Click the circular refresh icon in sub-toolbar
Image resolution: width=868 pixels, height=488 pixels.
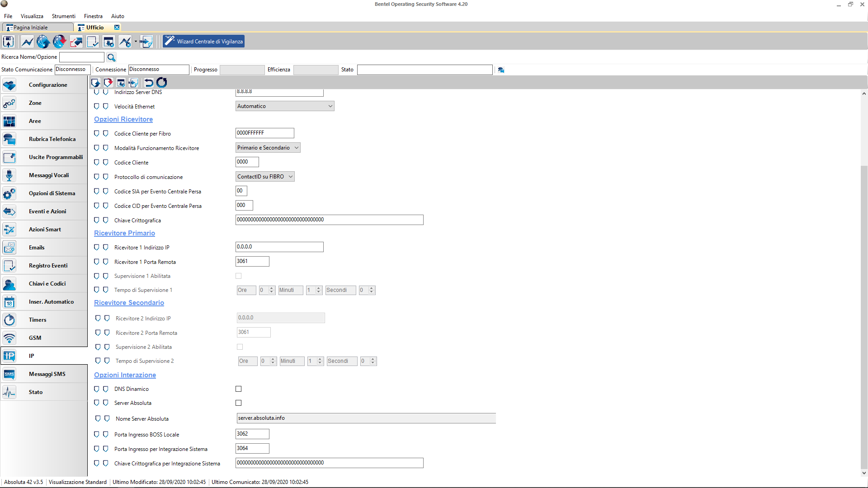162,82
